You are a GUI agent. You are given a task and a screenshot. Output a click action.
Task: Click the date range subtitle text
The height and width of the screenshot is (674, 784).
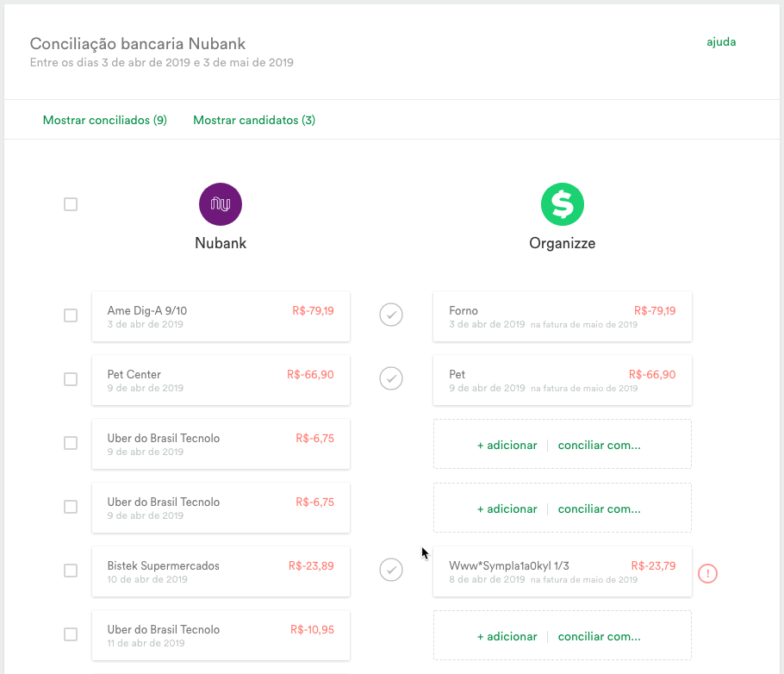pyautogui.click(x=161, y=63)
